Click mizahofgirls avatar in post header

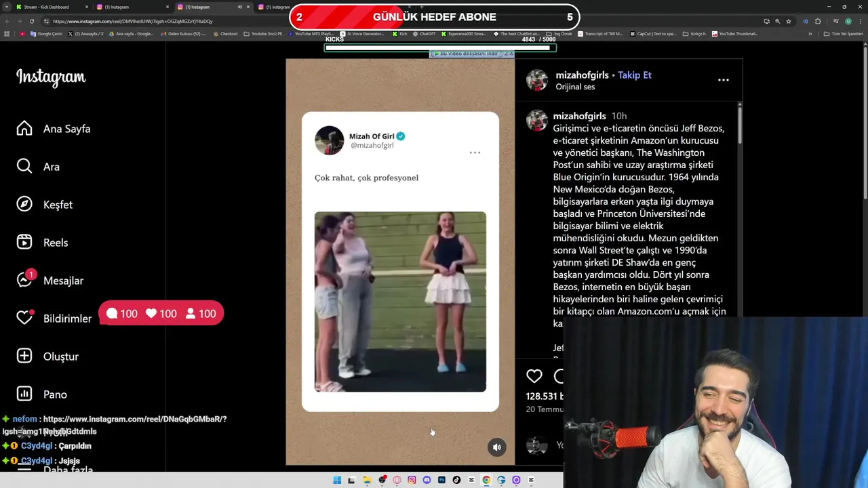click(x=537, y=80)
